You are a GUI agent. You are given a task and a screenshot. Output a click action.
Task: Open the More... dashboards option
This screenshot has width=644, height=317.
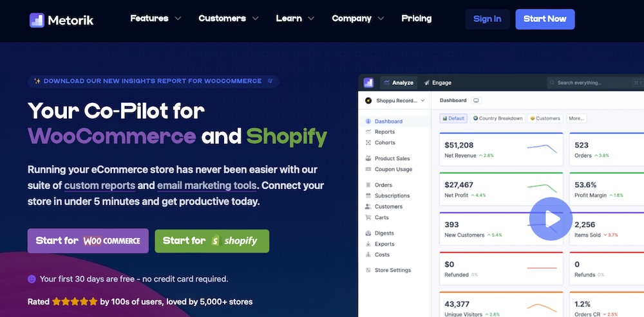pyautogui.click(x=576, y=118)
